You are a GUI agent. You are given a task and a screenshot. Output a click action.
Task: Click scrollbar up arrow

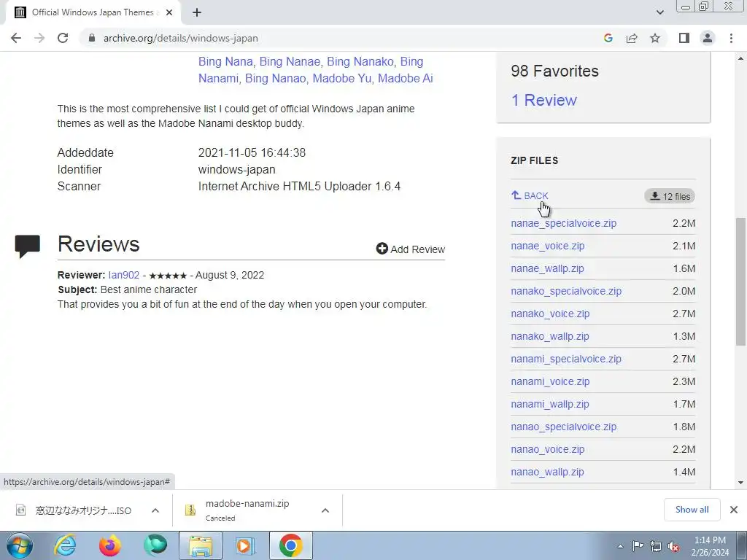[x=740, y=58]
